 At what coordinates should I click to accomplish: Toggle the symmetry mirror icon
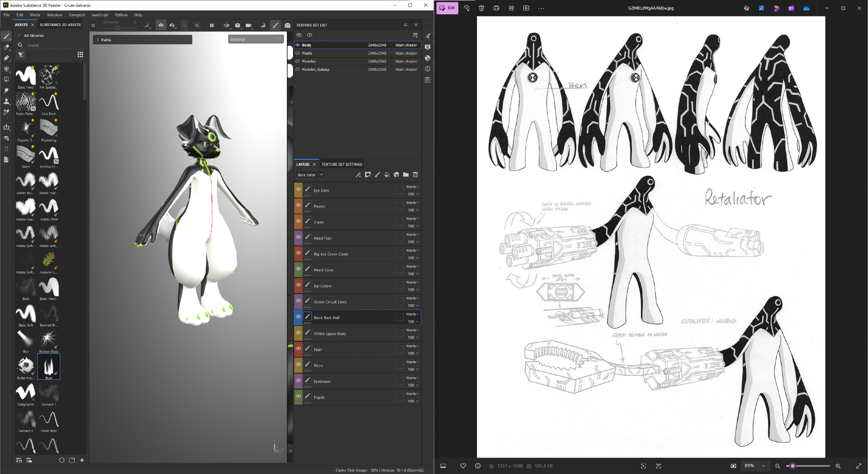point(226,26)
